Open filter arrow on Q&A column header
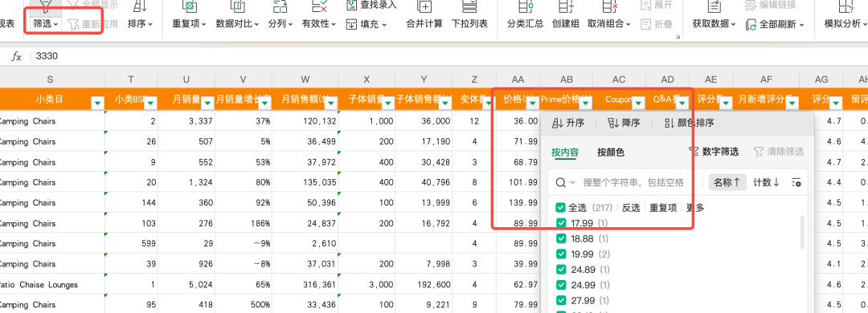Screen dimensions: 868x313 point(682,103)
